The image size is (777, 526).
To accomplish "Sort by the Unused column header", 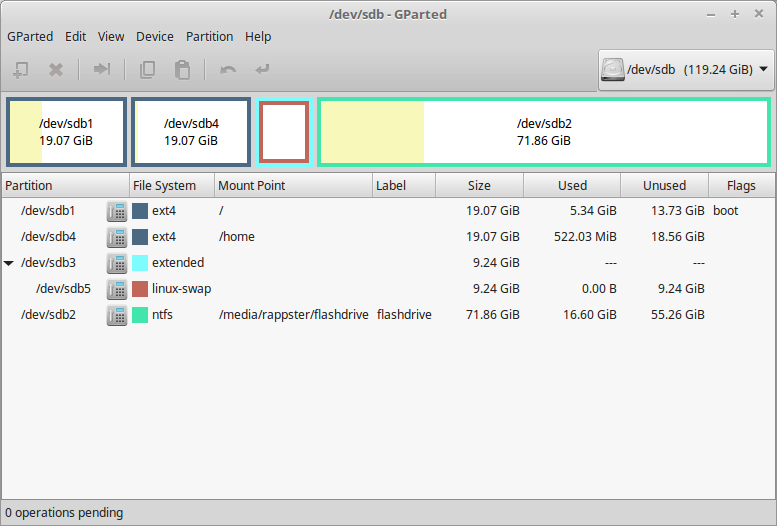I will pos(665,185).
